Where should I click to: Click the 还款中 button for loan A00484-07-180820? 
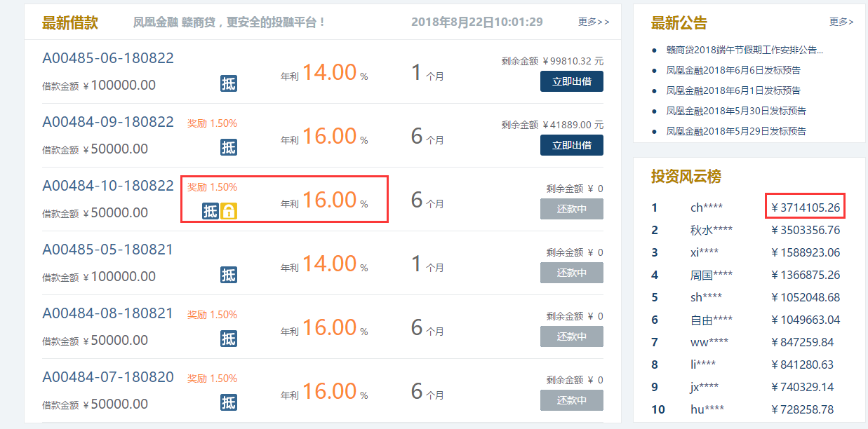click(x=571, y=400)
